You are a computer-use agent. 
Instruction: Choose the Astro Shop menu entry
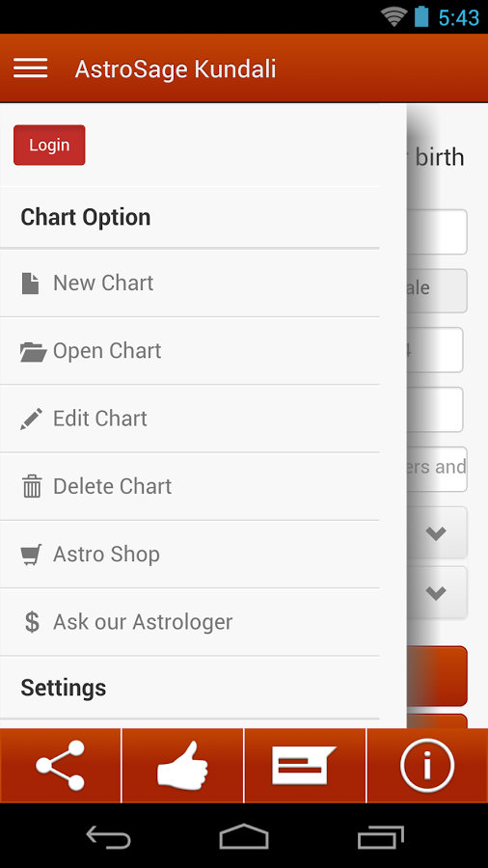[190, 555]
